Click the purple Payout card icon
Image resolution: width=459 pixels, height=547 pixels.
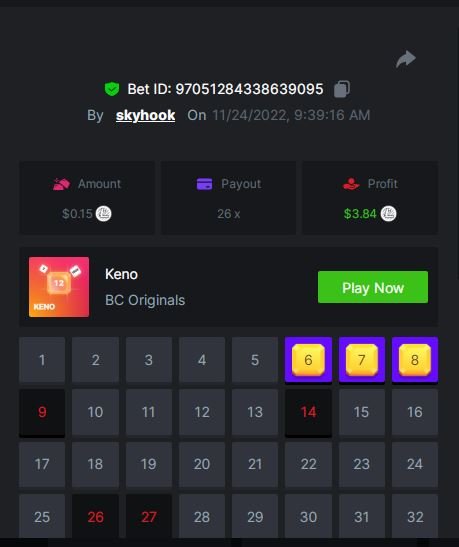pos(204,184)
